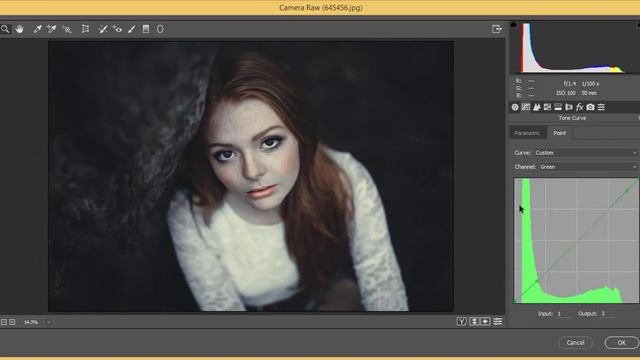Select the White Balance eyedropper tool

coord(37,29)
